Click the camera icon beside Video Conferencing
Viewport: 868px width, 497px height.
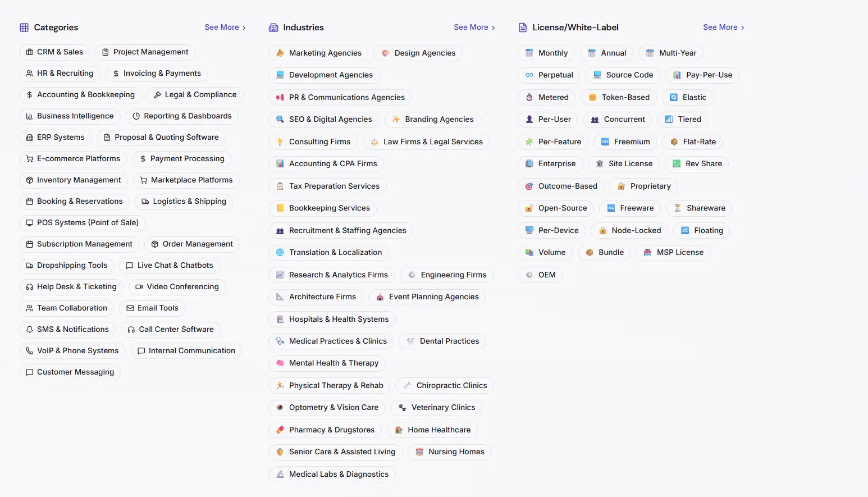click(139, 286)
